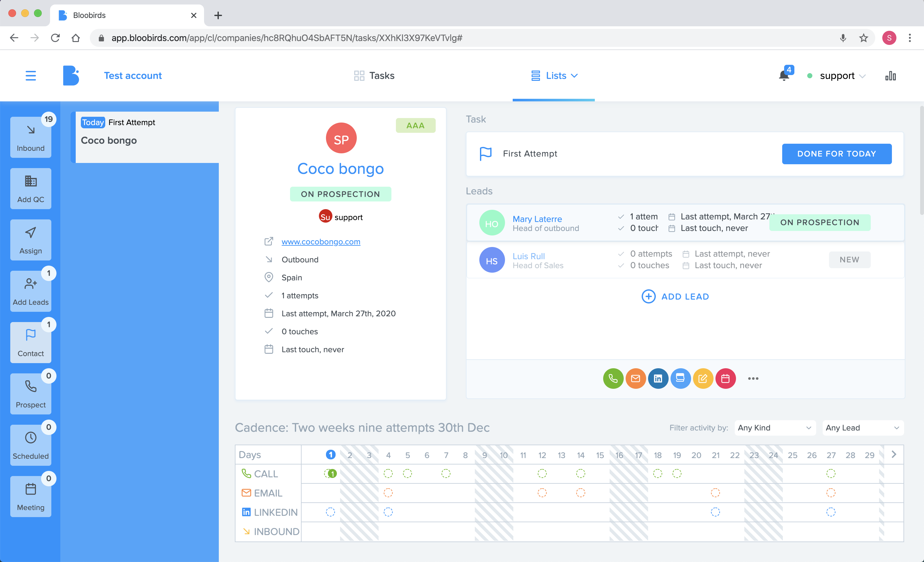Click the HS lead avatar
924x562 pixels.
click(x=492, y=260)
